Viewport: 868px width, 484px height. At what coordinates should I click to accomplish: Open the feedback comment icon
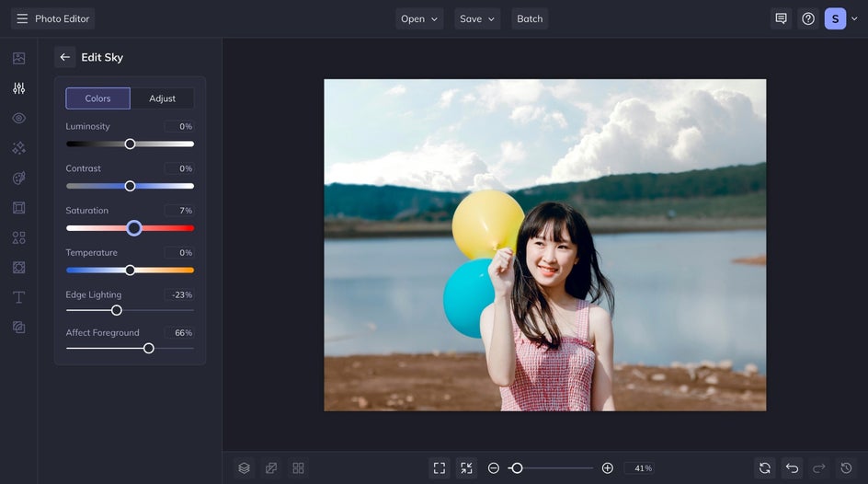[x=781, y=18]
